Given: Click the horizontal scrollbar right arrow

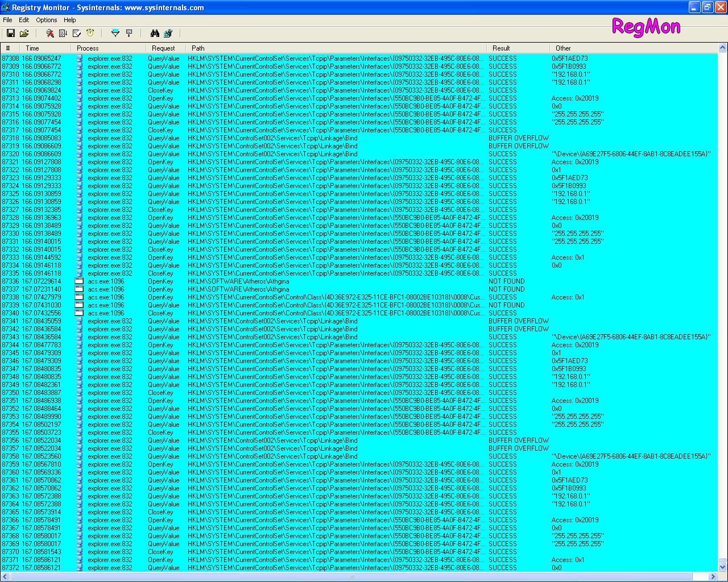Looking at the screenshot, I should 713,576.
